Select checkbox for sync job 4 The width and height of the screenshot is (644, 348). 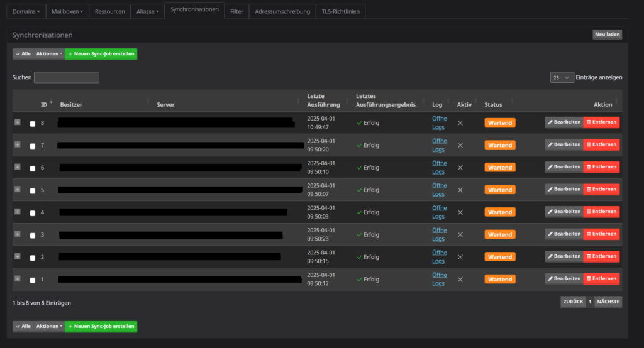33,213
